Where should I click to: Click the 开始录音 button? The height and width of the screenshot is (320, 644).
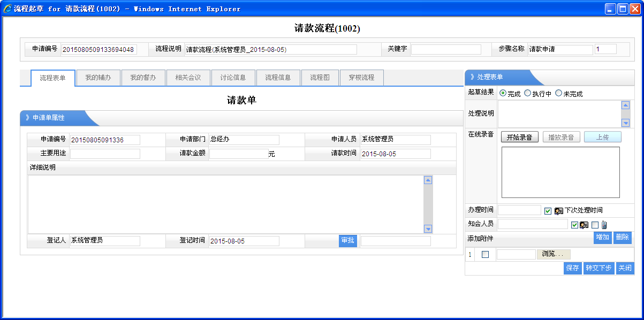[x=519, y=137]
